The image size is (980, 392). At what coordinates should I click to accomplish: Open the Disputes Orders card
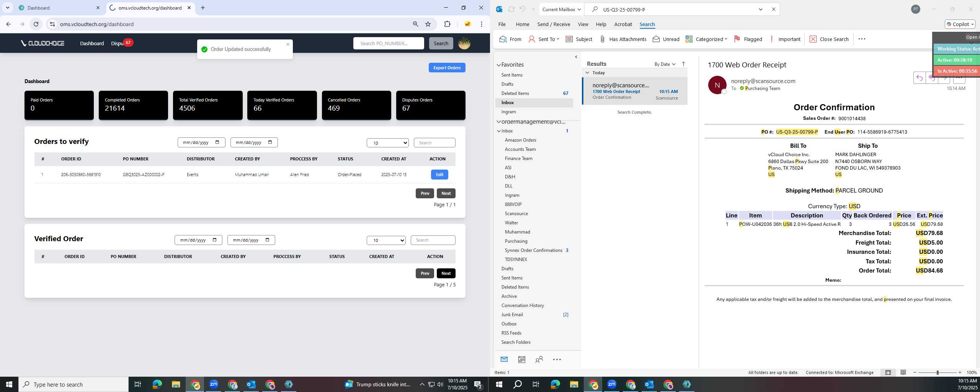430,105
